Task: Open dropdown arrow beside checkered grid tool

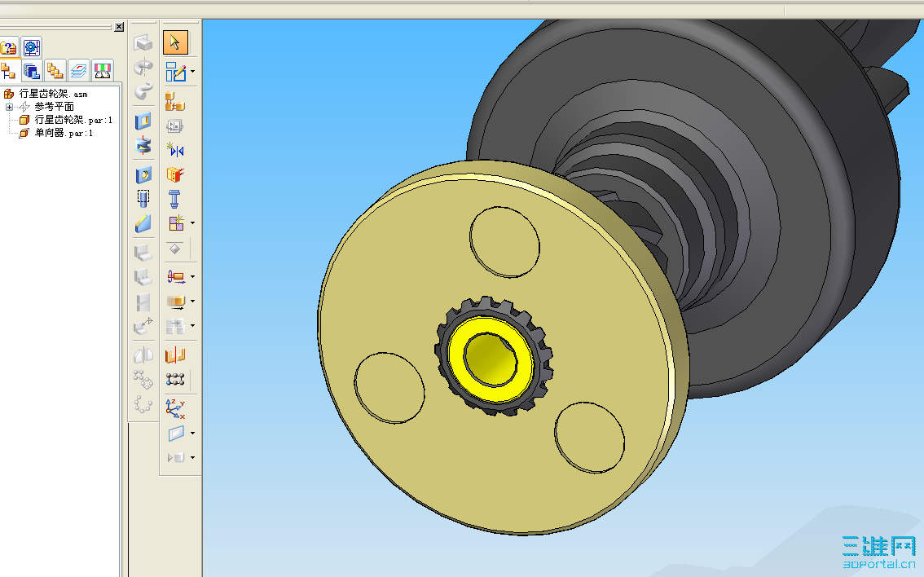Action: [192, 223]
